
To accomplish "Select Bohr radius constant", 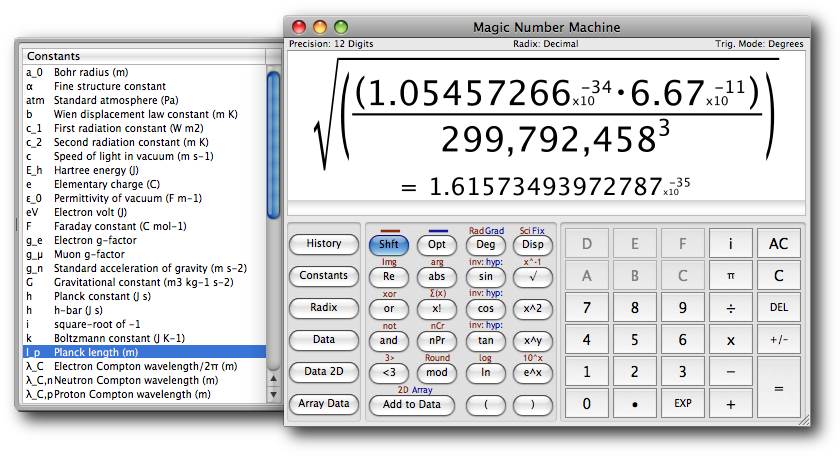I will 144,72.
